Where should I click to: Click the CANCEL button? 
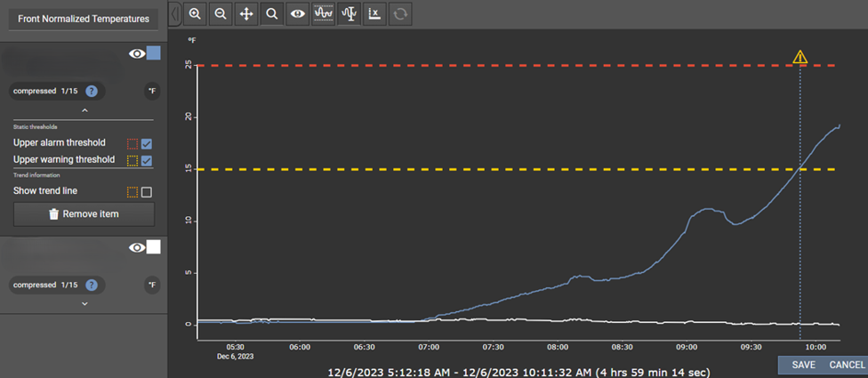(x=846, y=365)
